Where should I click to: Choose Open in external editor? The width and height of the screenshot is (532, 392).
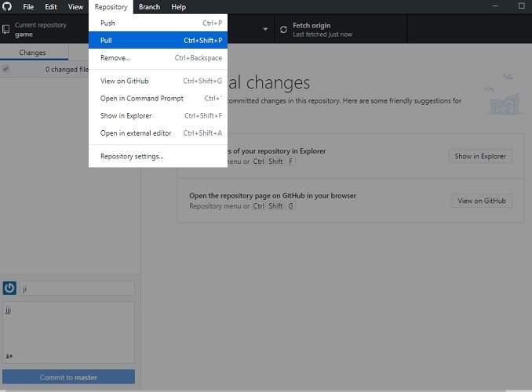[x=158, y=133]
